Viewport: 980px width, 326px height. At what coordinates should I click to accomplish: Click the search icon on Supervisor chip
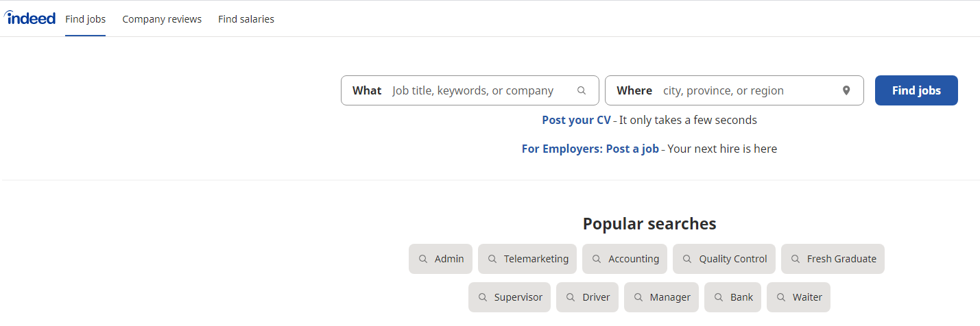point(483,297)
